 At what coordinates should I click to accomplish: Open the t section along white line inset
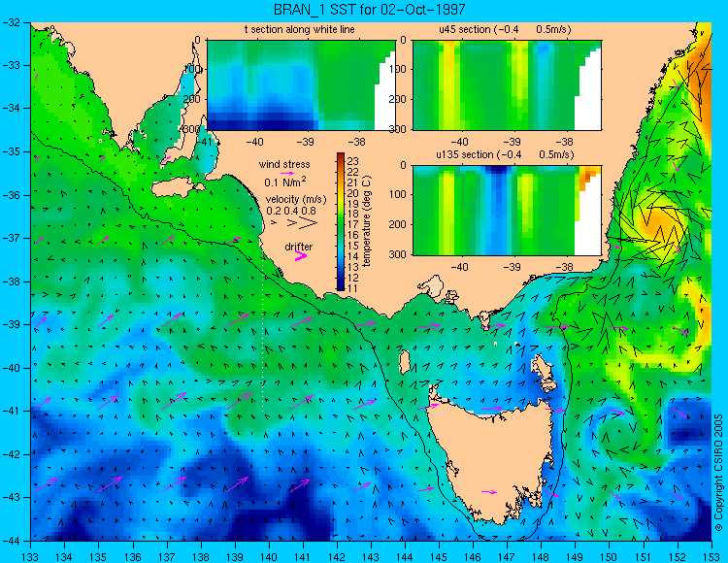pos(301,85)
